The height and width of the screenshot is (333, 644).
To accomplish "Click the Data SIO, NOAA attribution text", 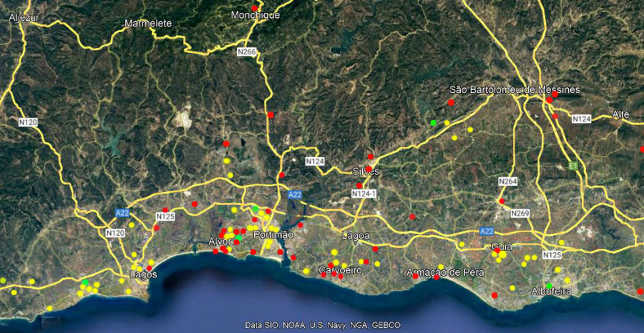I will tap(322, 325).
